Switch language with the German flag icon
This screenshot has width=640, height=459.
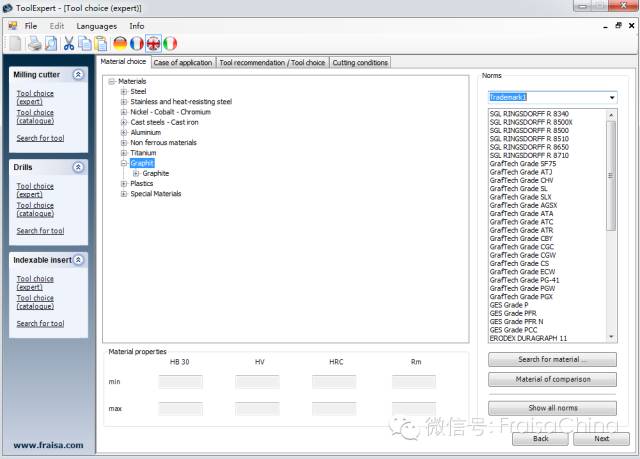pyautogui.click(x=120, y=43)
